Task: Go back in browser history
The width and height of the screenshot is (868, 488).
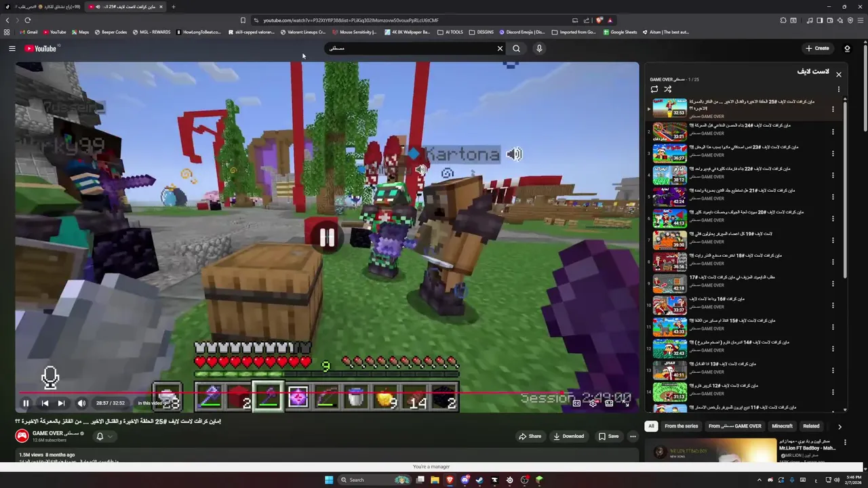Action: click(x=7, y=20)
